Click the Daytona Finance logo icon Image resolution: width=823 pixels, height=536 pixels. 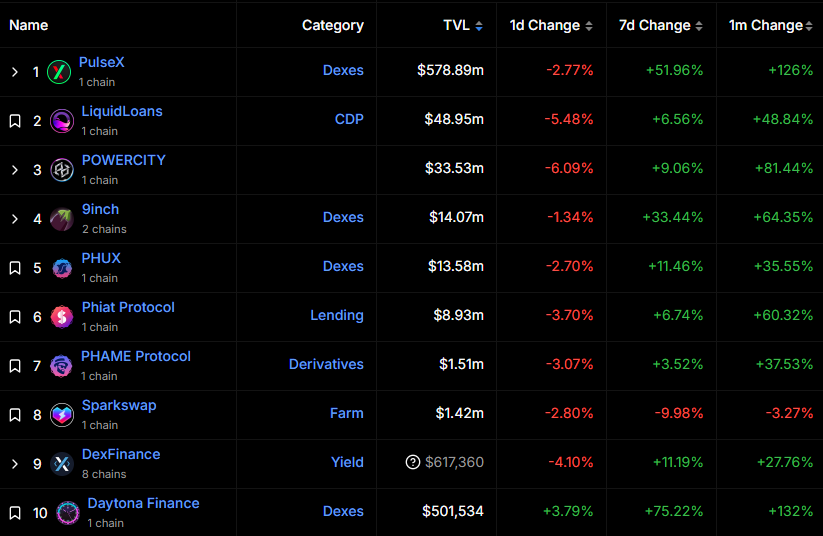[68, 513]
